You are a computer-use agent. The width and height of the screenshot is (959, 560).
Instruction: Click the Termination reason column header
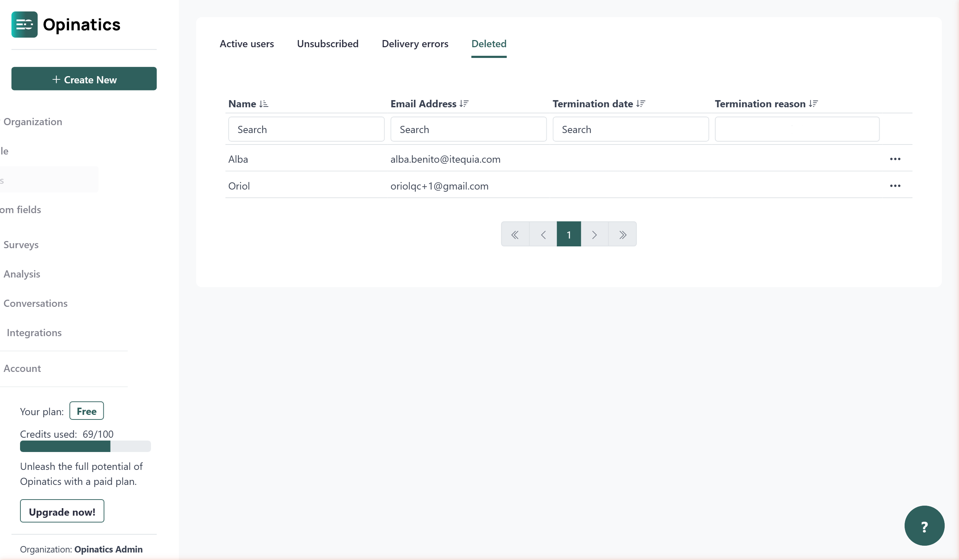click(760, 104)
